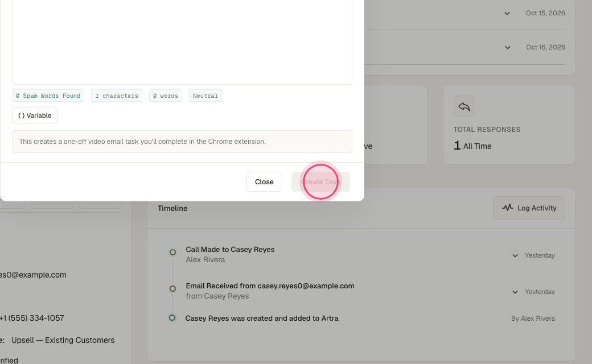
Task: Click the 1 characters counter badge
Action: pyautogui.click(x=117, y=96)
